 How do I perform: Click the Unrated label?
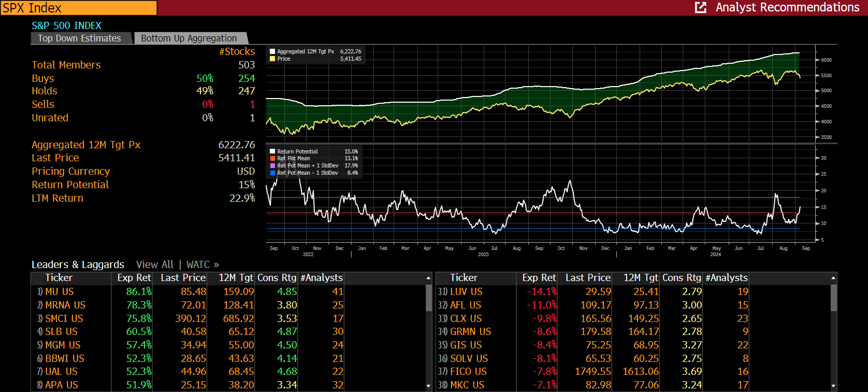pos(50,118)
